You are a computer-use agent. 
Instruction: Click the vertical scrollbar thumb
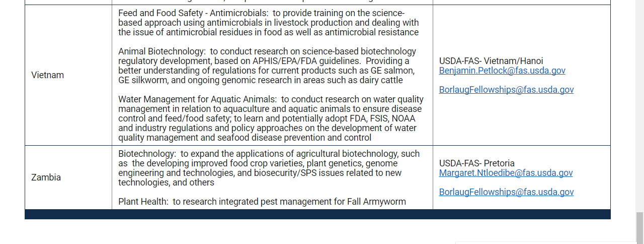[x=639, y=227]
